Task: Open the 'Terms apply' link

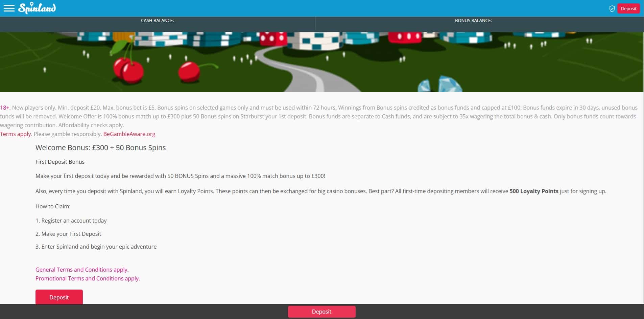Action: (x=16, y=134)
